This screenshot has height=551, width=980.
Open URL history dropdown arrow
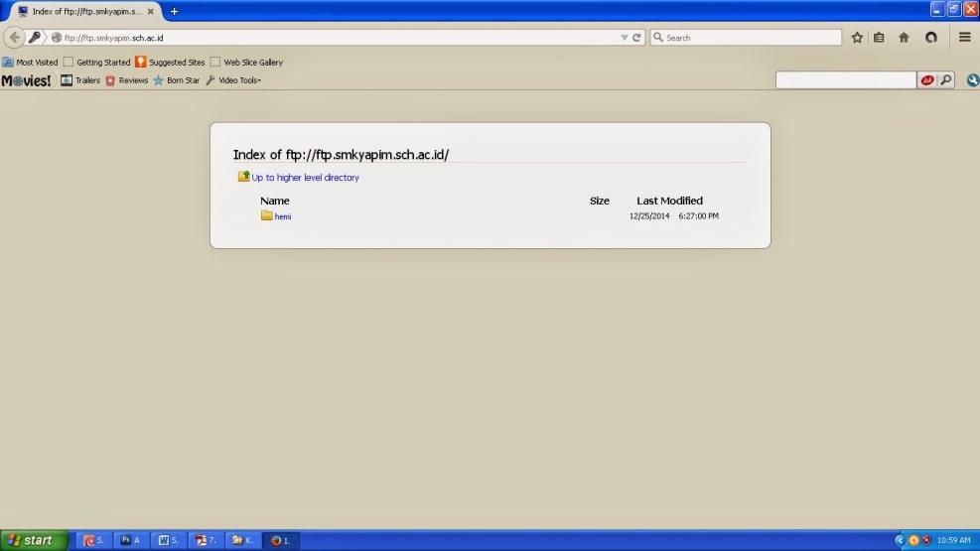pos(624,38)
